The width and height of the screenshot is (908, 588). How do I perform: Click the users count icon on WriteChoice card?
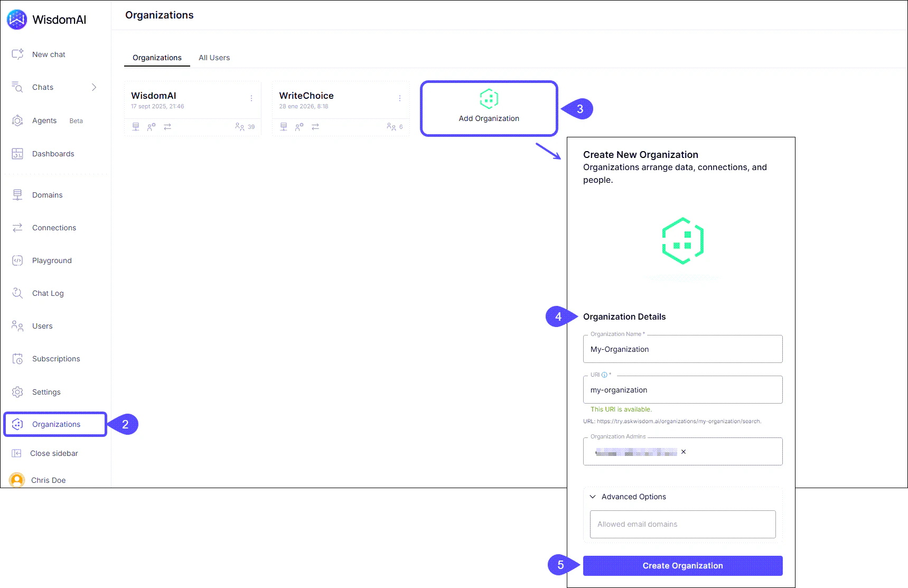(391, 127)
